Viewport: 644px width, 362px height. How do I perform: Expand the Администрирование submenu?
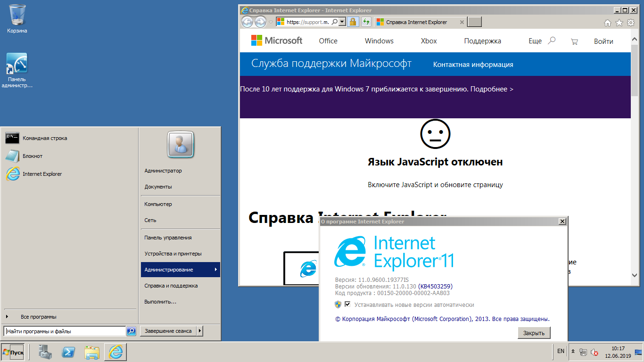point(181,270)
